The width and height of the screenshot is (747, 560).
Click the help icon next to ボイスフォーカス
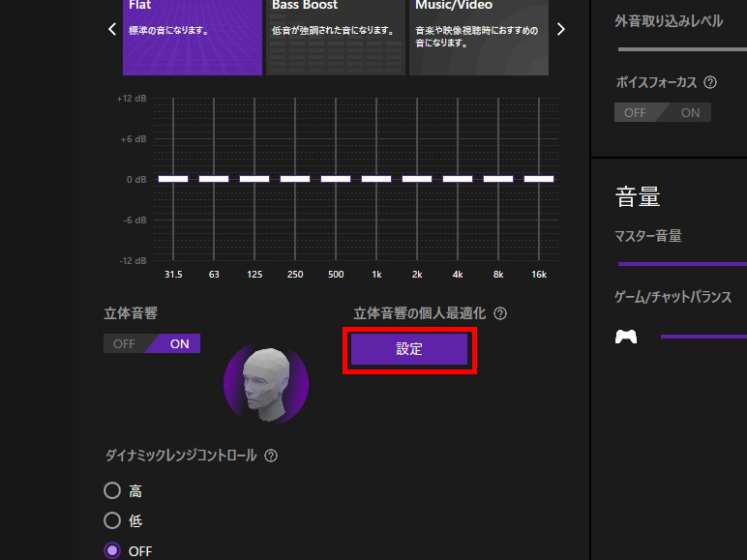click(x=710, y=83)
